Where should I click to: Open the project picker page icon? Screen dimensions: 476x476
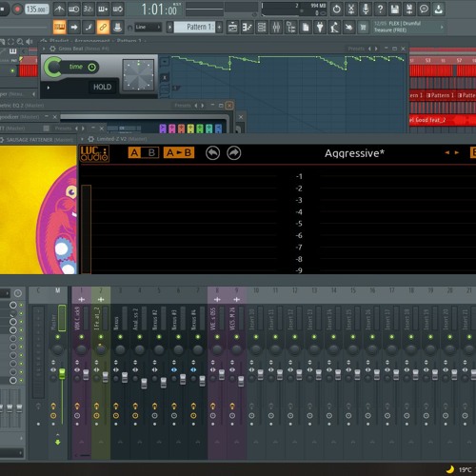pyautogui.click(x=306, y=28)
